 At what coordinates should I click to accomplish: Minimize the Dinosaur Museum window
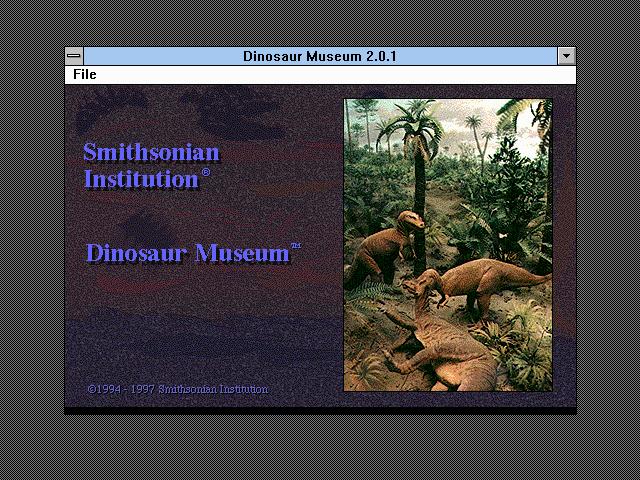[x=566, y=56]
